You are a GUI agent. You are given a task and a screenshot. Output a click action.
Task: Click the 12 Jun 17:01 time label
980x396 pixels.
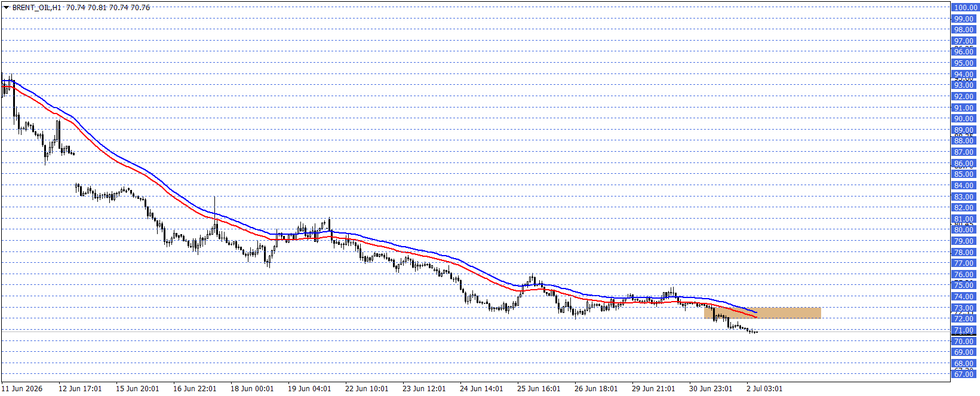tap(80, 389)
